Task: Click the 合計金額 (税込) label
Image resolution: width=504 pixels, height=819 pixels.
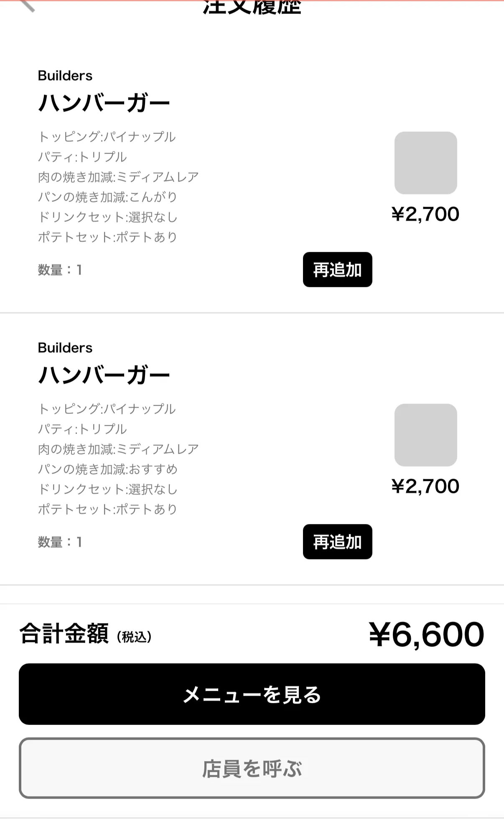Action: pyautogui.click(x=86, y=634)
